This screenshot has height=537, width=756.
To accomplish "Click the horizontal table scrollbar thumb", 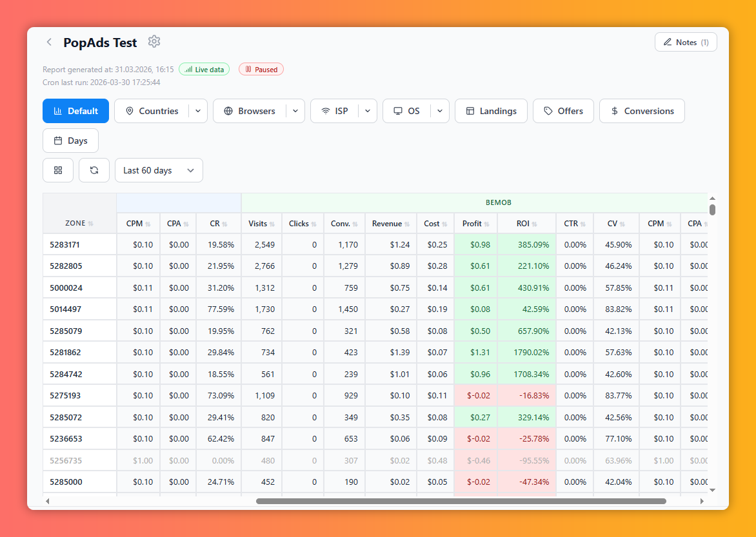I will pos(461,502).
